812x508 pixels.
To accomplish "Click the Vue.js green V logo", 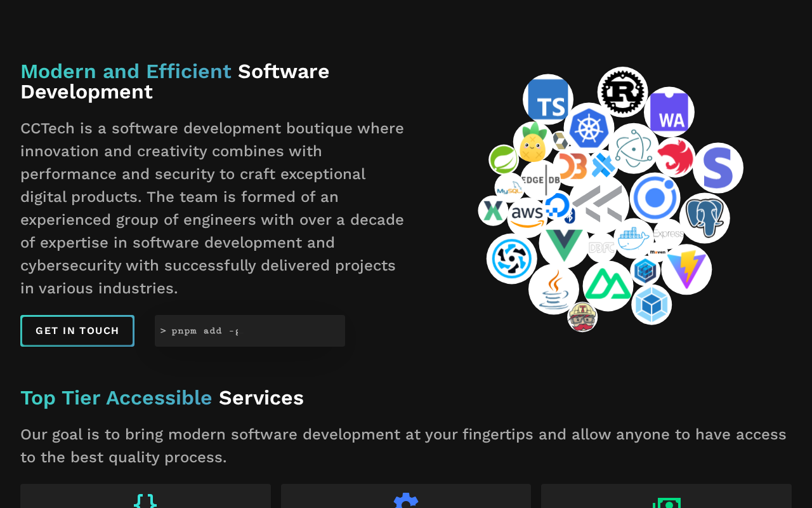I will pyautogui.click(x=564, y=243).
